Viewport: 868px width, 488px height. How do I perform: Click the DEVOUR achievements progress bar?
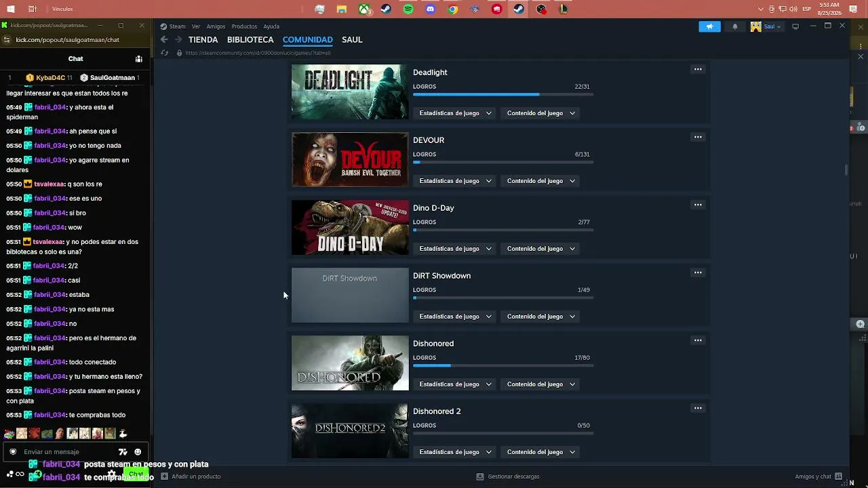pyautogui.click(x=503, y=163)
